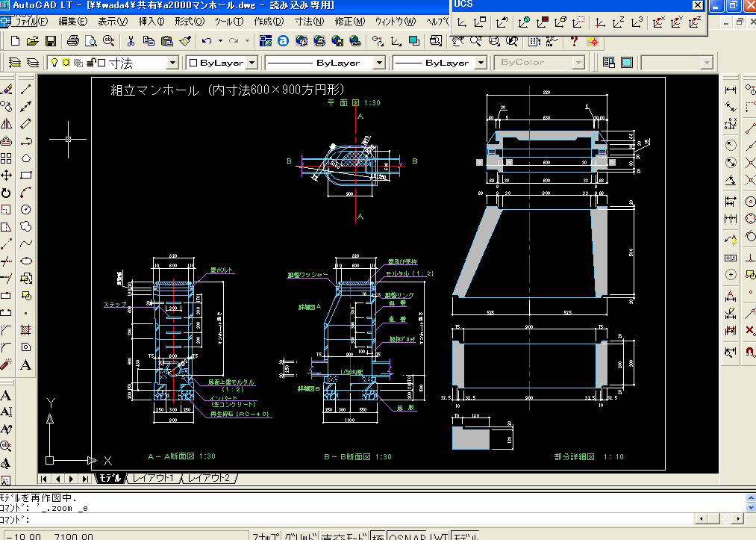Select the Spline draw tool

click(26, 243)
